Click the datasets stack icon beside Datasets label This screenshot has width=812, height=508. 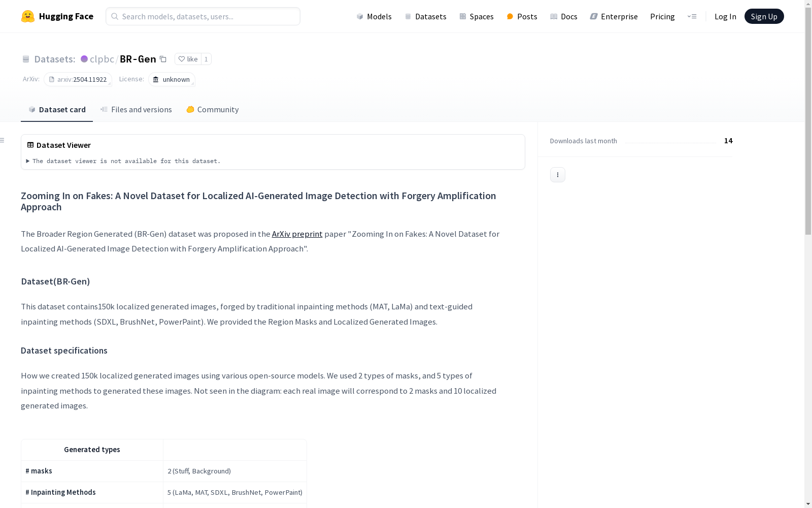[26, 59]
